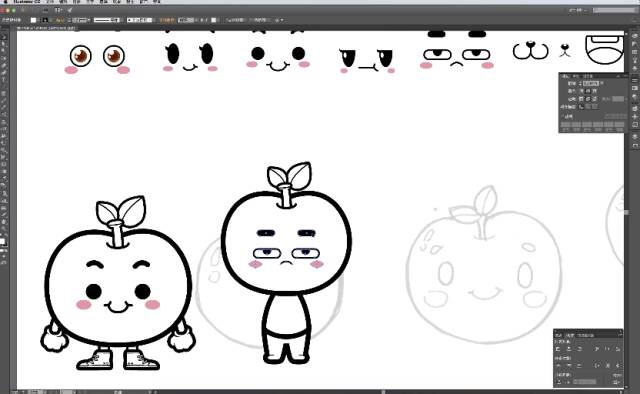
Task: Select the sleepy-faced standing apple character
Action: (x=287, y=263)
